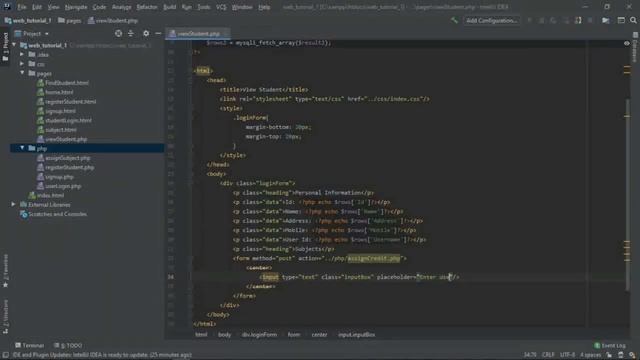Click the Locate file target icon
The width and height of the screenshot is (640, 360).
tap(118, 33)
